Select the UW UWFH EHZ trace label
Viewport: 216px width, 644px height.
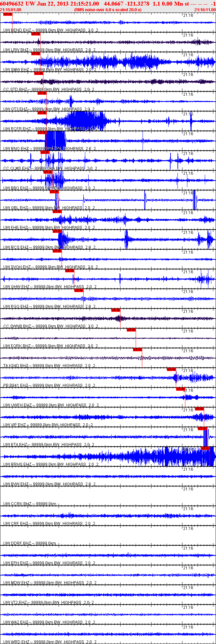tap(51, 405)
